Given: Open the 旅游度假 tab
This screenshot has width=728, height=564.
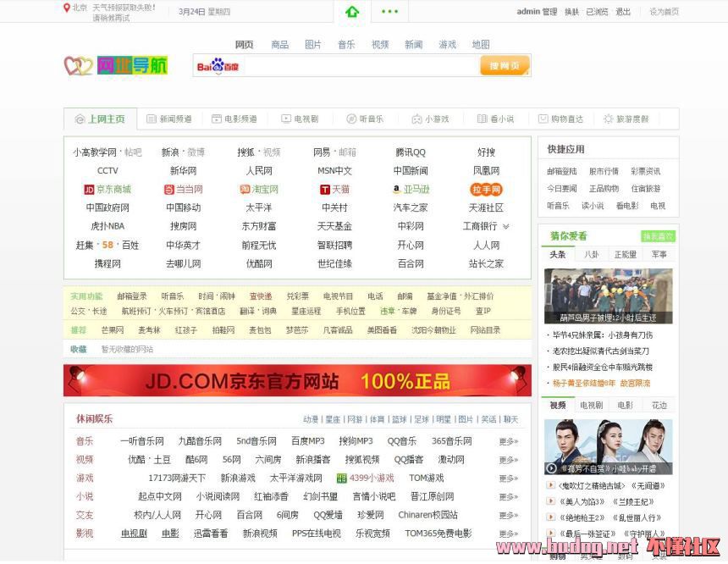Looking at the screenshot, I should [626, 119].
